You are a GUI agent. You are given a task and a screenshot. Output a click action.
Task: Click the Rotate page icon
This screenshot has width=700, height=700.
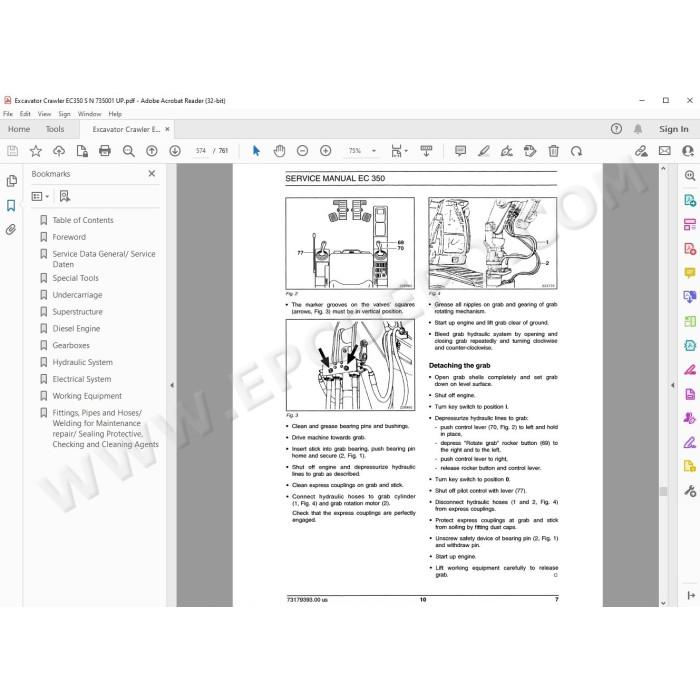[576, 151]
